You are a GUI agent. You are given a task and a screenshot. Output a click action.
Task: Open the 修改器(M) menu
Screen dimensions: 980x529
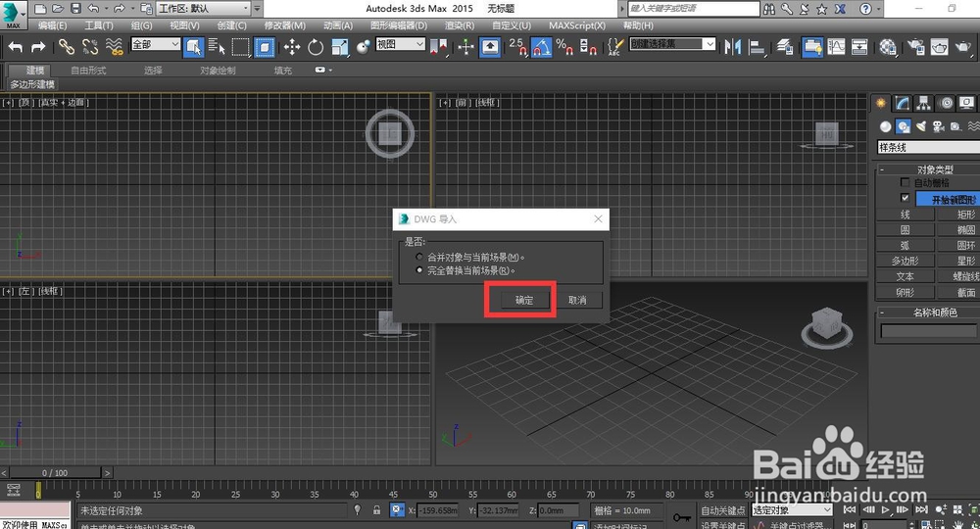coord(284,25)
